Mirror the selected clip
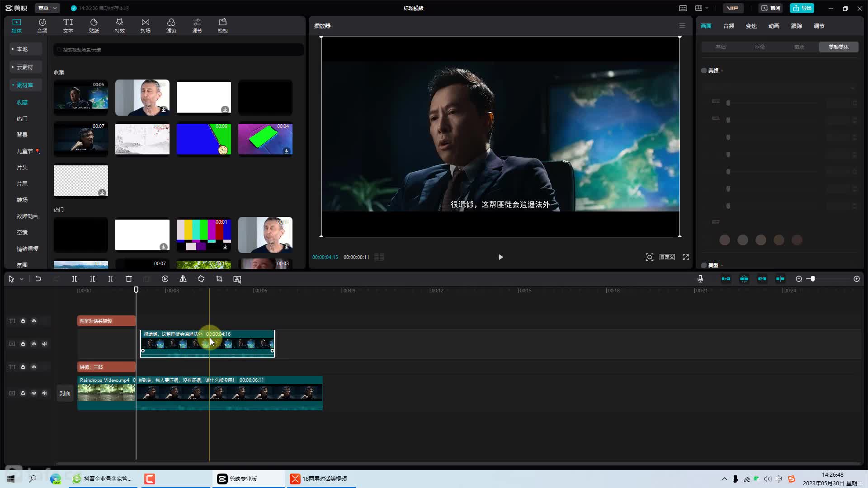The image size is (868, 488). 183,279
